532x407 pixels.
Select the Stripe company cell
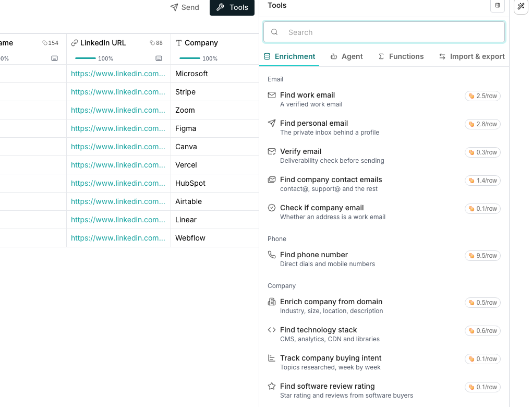coord(215,92)
